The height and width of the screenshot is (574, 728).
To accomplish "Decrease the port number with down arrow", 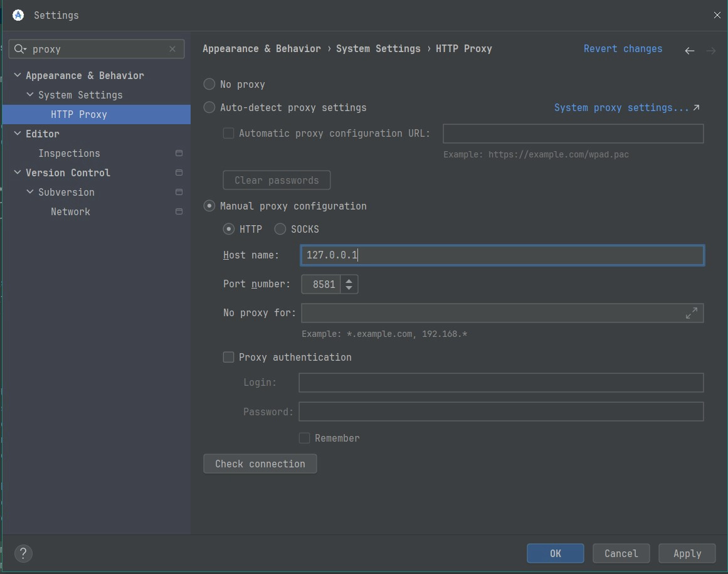I will click(349, 289).
